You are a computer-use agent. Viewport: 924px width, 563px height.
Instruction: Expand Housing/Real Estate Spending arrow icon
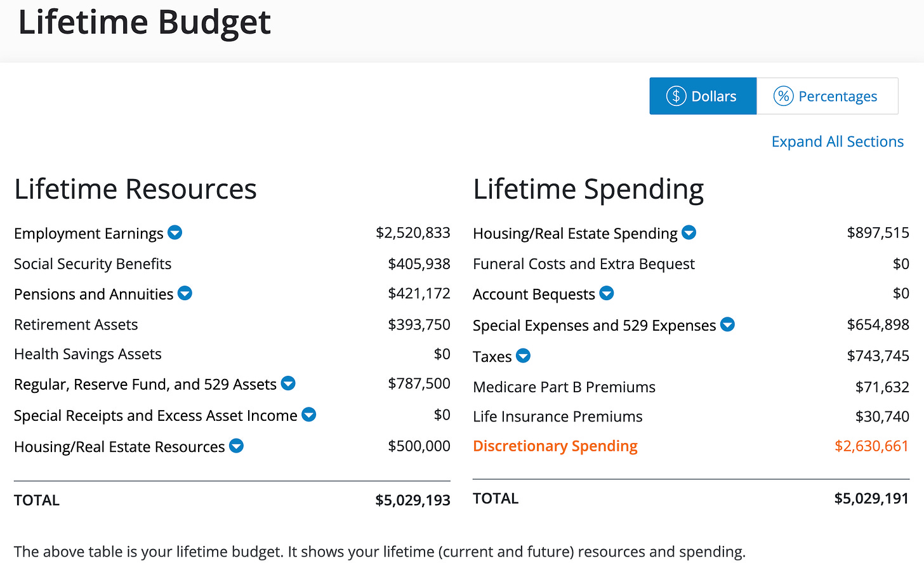point(689,233)
